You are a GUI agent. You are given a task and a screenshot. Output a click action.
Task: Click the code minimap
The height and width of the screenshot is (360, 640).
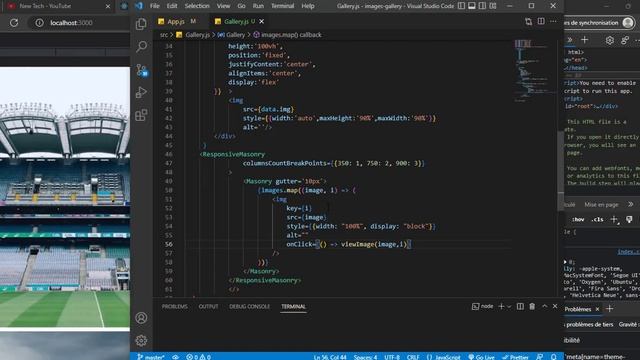click(535, 70)
